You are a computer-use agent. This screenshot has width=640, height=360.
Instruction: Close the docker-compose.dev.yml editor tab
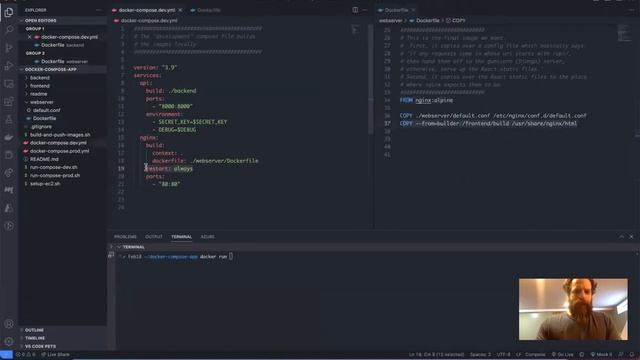pos(180,10)
